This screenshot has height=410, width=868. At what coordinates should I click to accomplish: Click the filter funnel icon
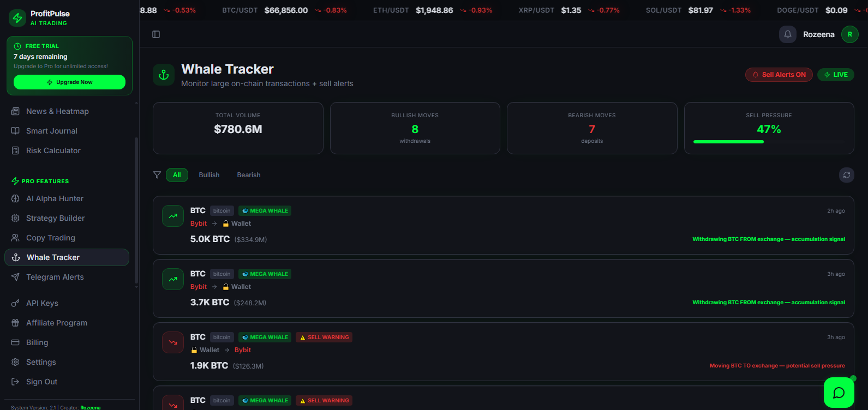pyautogui.click(x=157, y=175)
